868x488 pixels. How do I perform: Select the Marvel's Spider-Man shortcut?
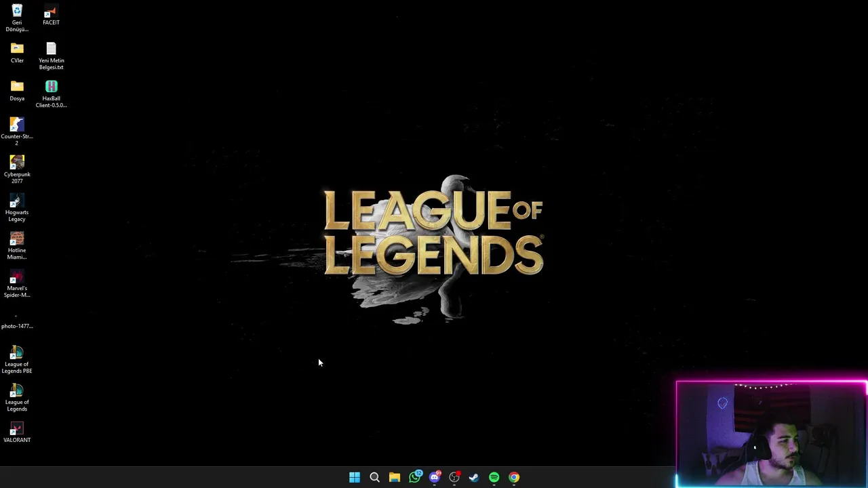(x=17, y=283)
